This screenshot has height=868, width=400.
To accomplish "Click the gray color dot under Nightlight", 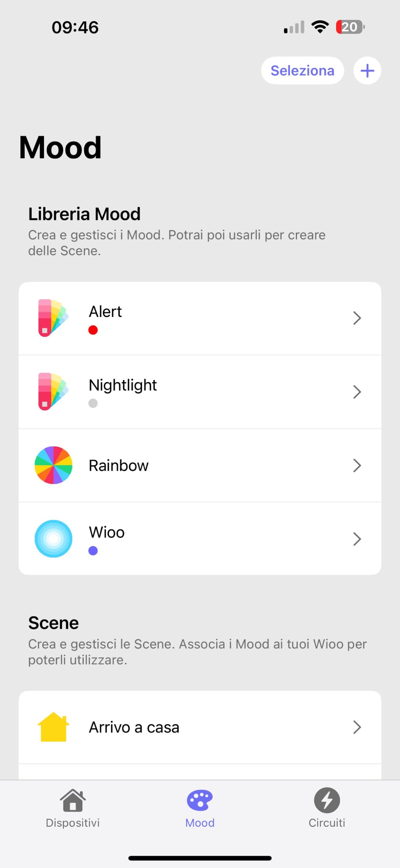I will [x=93, y=403].
